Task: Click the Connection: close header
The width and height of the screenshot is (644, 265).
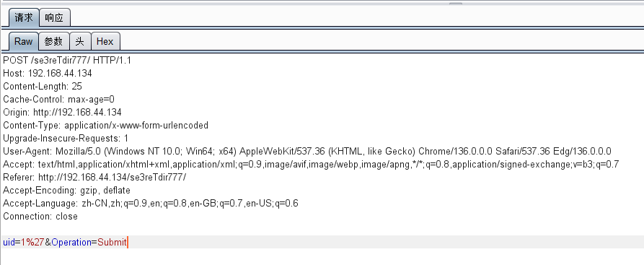Action: [x=40, y=217]
